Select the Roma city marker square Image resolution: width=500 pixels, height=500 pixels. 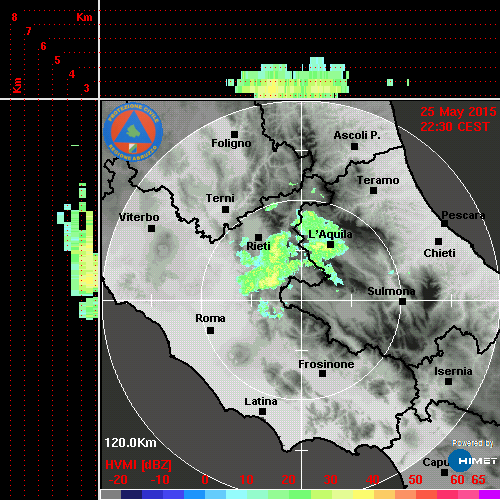pos(210,331)
